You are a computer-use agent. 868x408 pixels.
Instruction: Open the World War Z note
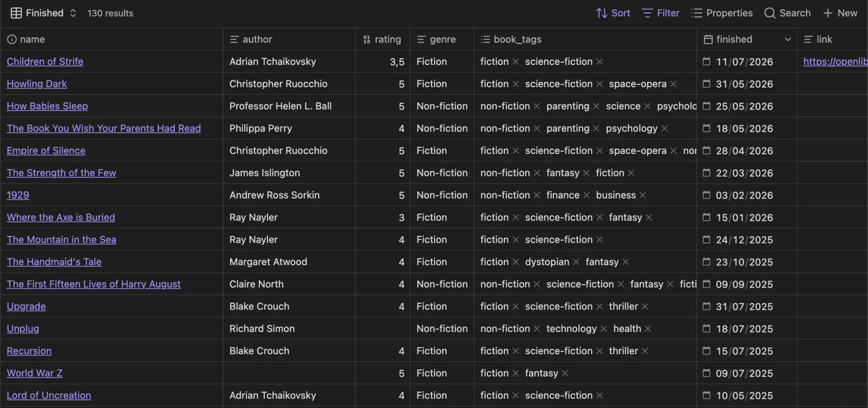(x=35, y=373)
